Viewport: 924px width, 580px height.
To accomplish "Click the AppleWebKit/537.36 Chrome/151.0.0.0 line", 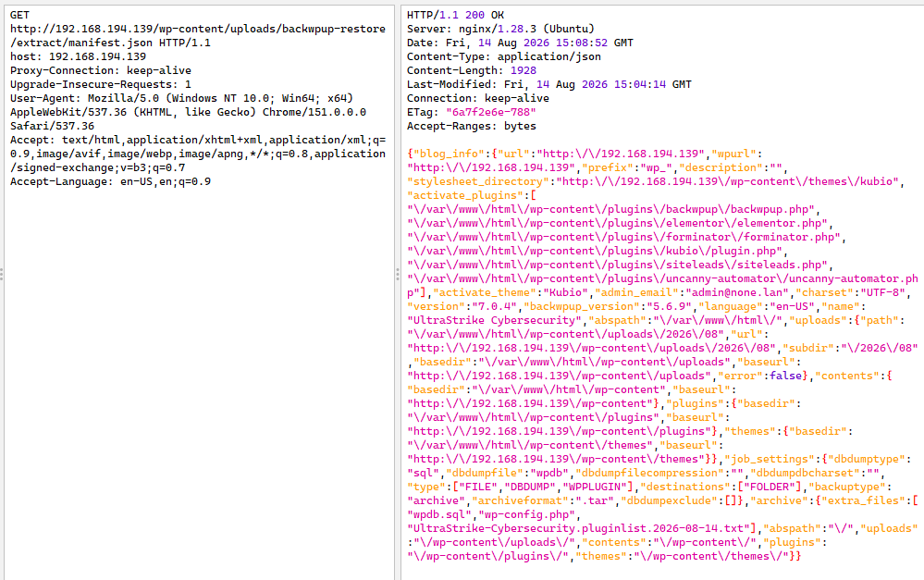I will (188, 112).
